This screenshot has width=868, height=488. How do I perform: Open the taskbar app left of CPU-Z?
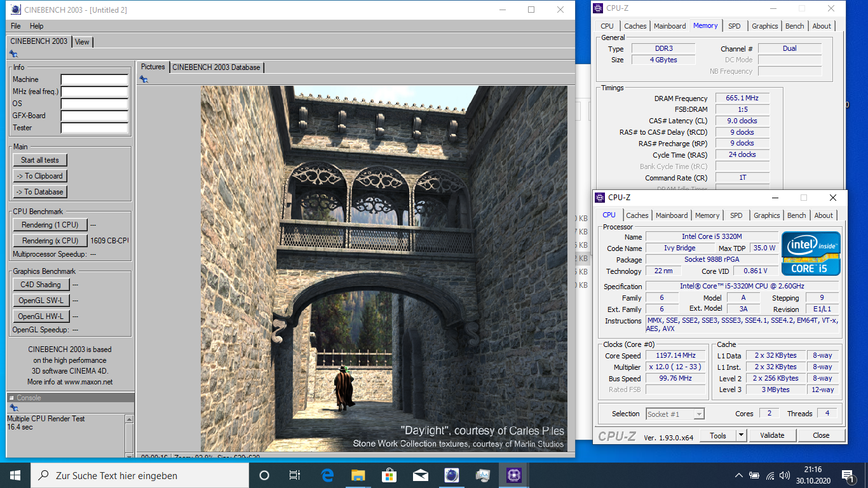(482, 475)
